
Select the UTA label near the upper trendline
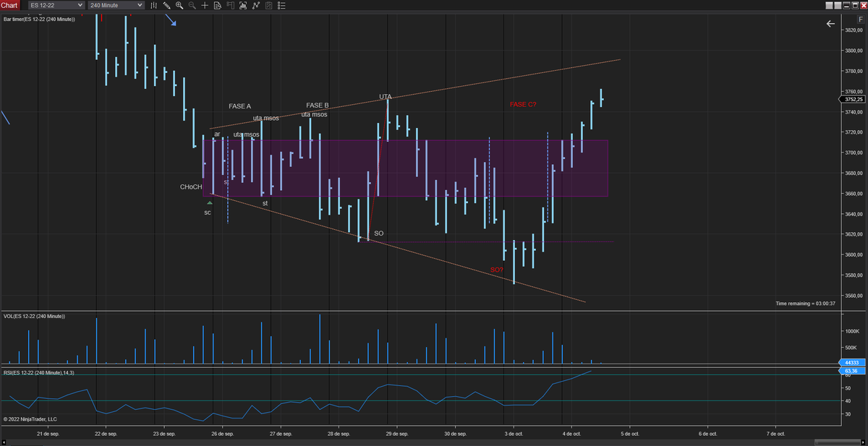[386, 97]
